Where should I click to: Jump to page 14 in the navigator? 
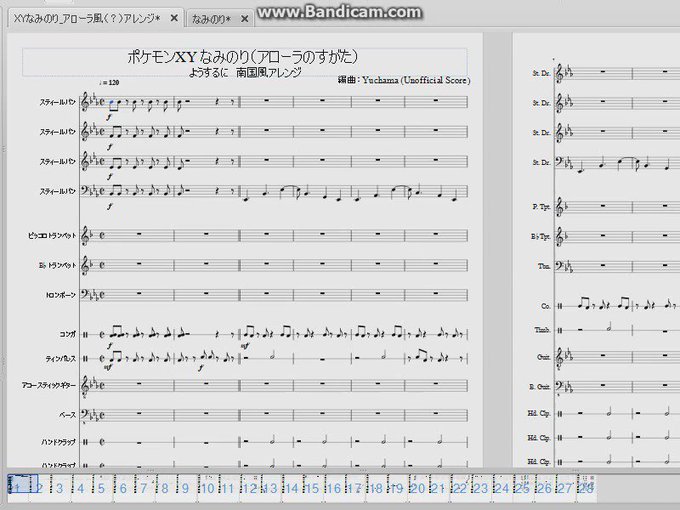291,489
